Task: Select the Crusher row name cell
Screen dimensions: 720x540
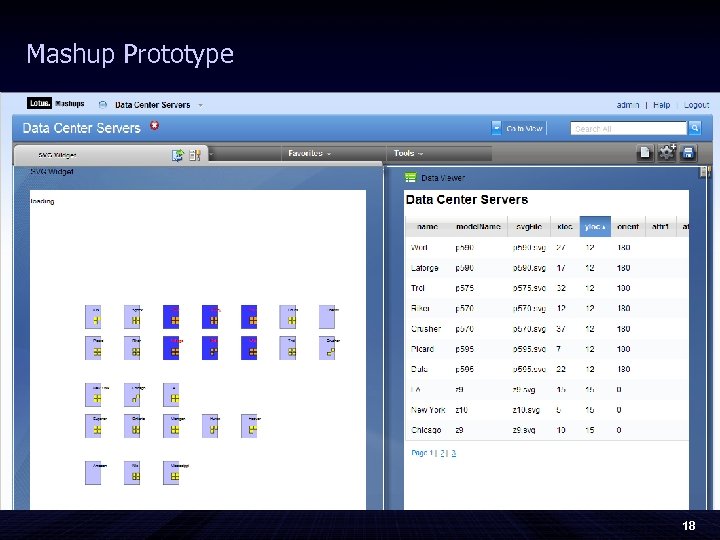Action: pyautogui.click(x=426, y=329)
